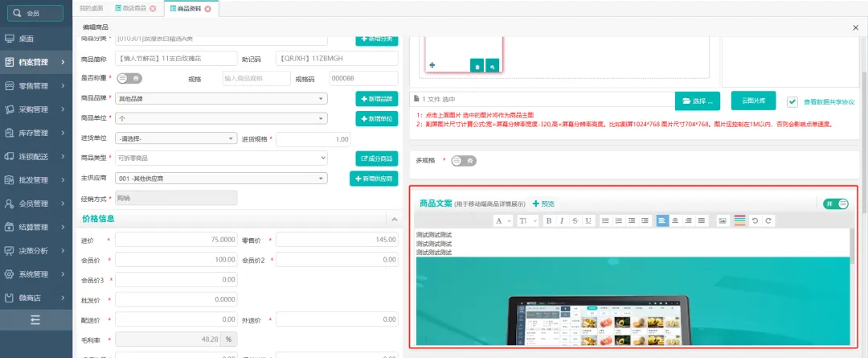Collapse the 价格信息 section
868x358 pixels.
[x=394, y=219]
